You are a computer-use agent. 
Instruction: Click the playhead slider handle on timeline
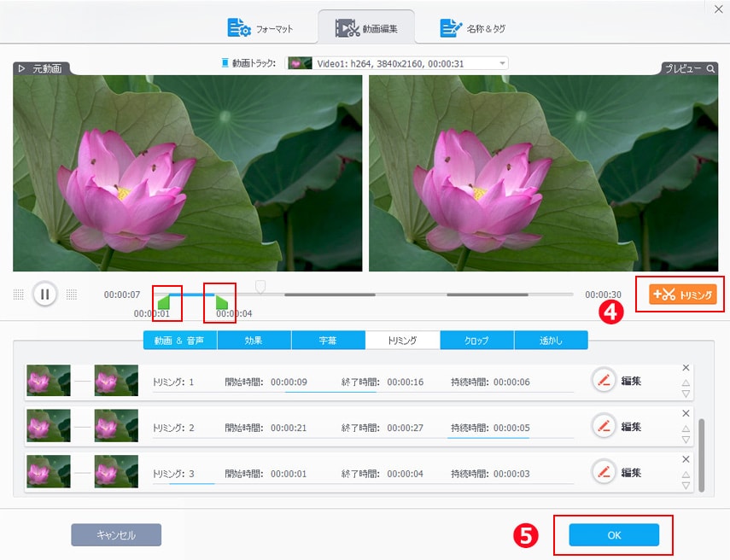[260, 286]
